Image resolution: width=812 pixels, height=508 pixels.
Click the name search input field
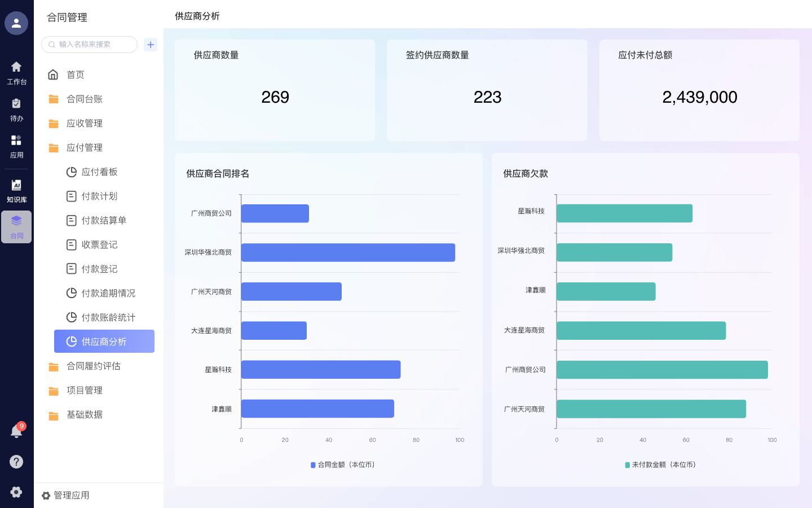point(93,45)
